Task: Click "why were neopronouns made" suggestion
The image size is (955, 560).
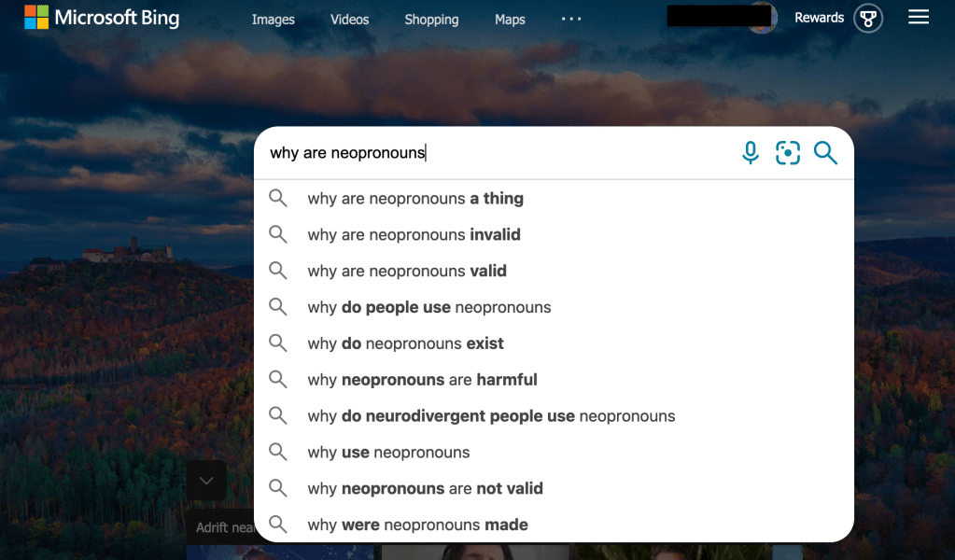Action: [417, 525]
